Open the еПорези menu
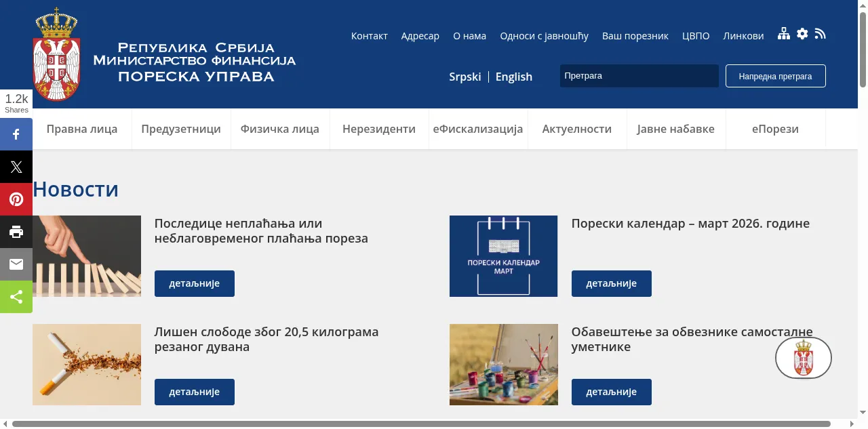This screenshot has width=868, height=429. click(775, 129)
